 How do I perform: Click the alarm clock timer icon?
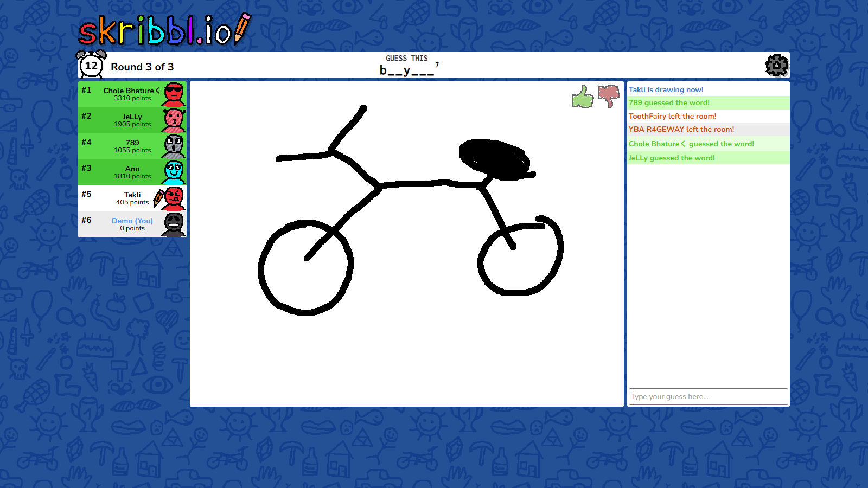point(91,65)
